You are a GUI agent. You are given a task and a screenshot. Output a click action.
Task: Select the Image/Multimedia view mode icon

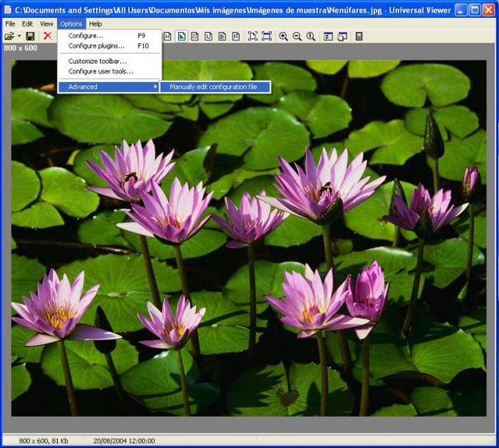[181, 36]
